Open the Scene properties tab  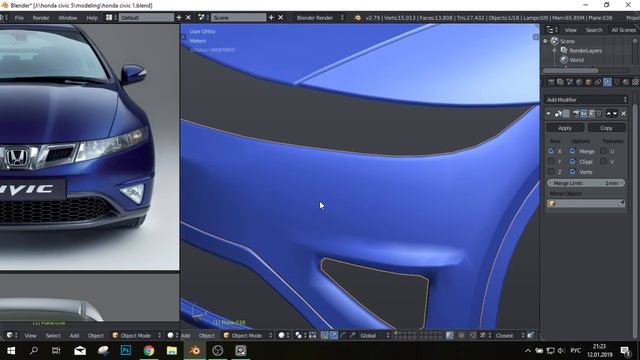(570, 82)
